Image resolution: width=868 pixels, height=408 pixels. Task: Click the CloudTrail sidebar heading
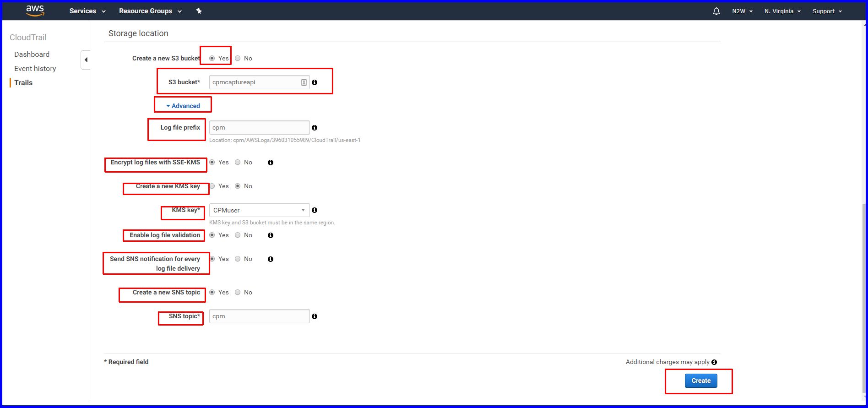click(x=28, y=38)
